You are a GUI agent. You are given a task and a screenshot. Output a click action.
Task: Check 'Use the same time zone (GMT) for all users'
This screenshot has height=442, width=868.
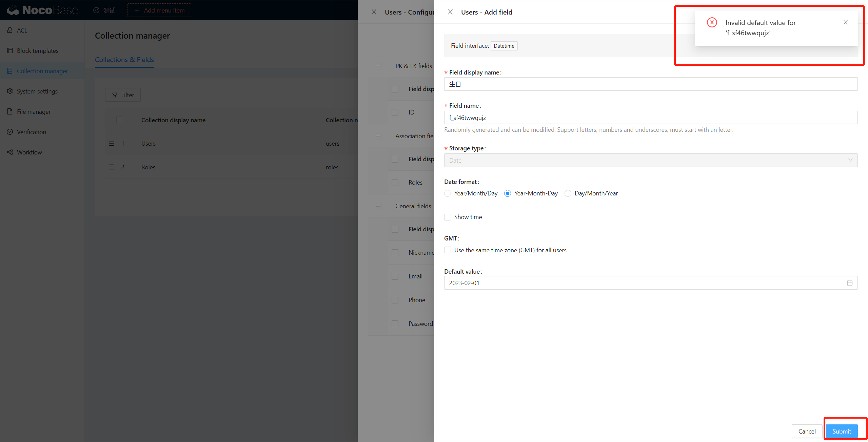click(x=448, y=250)
